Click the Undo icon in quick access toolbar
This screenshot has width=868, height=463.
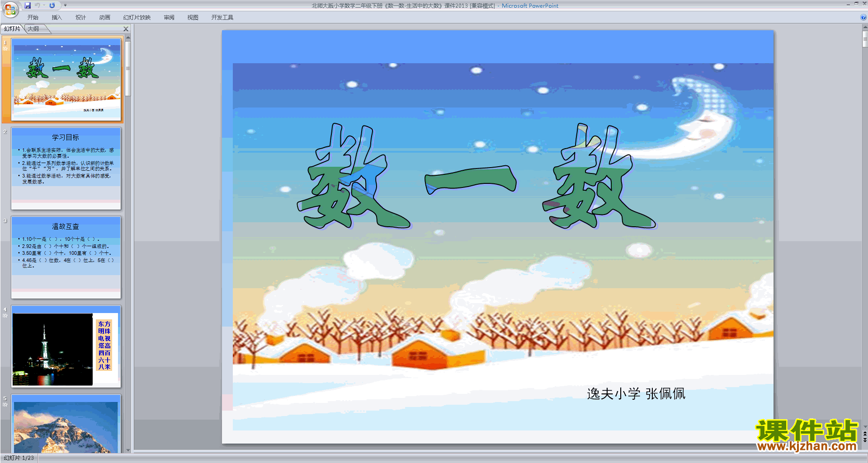[38, 5]
